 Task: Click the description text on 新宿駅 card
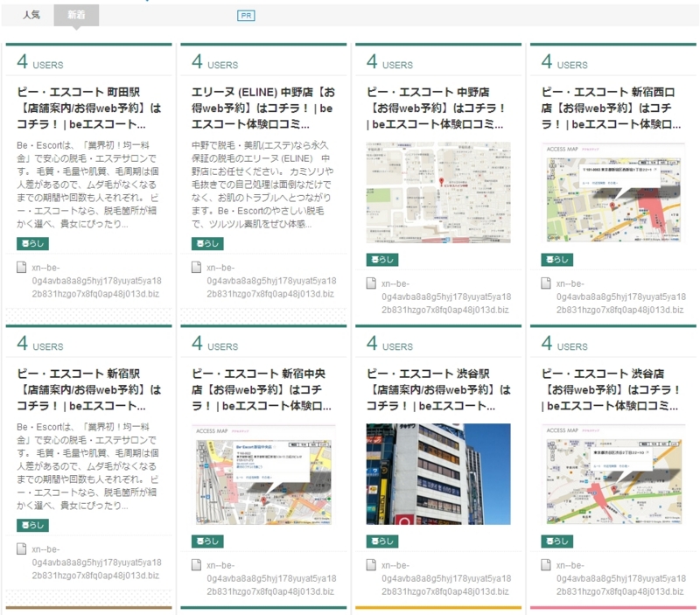87,466
